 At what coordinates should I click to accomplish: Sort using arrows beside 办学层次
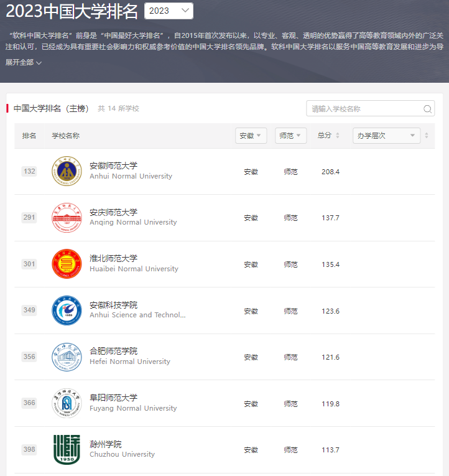tap(426, 136)
